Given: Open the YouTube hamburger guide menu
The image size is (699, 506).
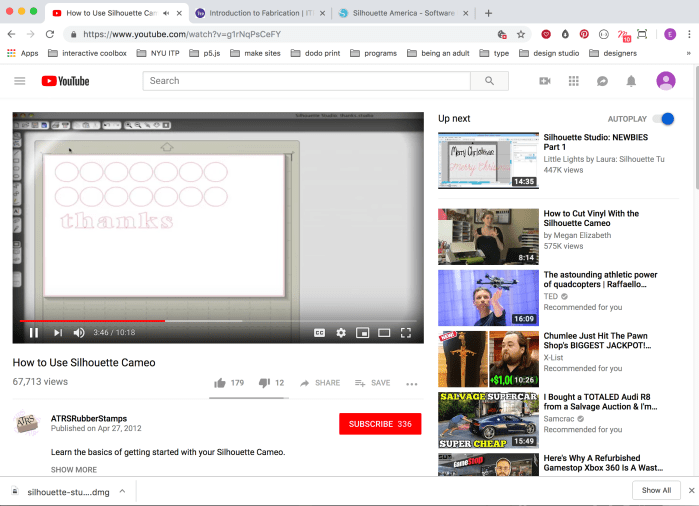Looking at the screenshot, I should point(20,81).
